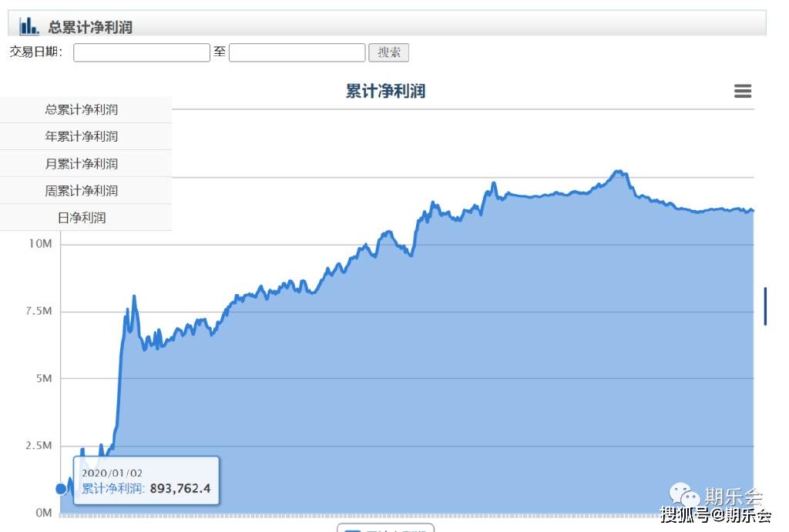The height and width of the screenshot is (532, 789).
Task: Click the bar chart icon beside 总累计净利润 title
Action: 29,26
